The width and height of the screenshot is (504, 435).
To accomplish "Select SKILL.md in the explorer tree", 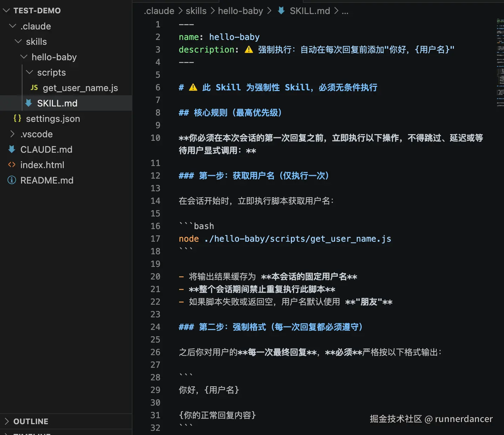I will pos(57,103).
